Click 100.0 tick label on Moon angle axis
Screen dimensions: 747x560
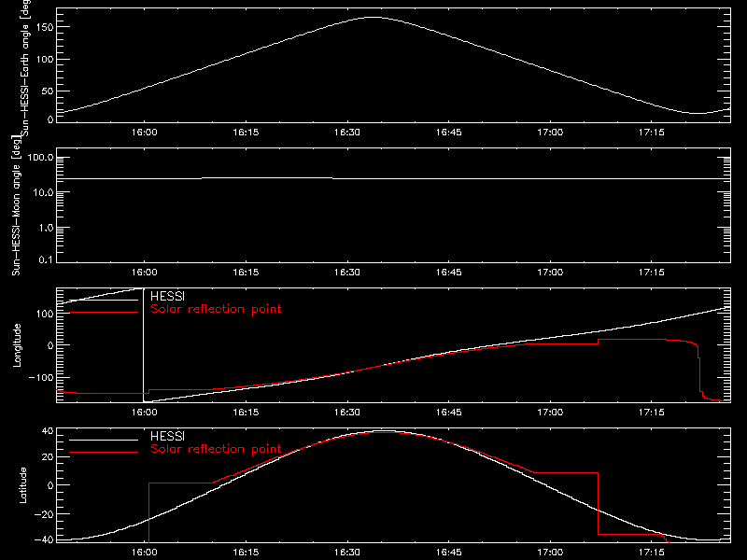coord(41,158)
